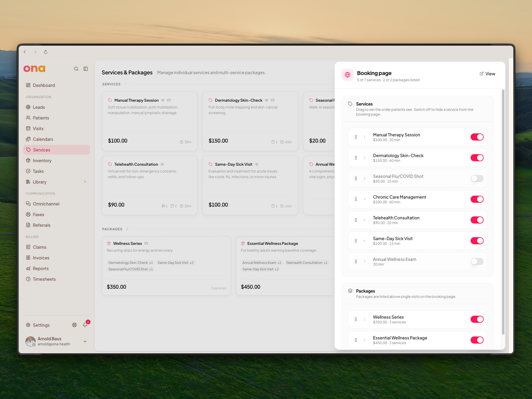This screenshot has width=532, height=399.
Task: Click the globe icon beside Booking page
Action: click(x=348, y=75)
